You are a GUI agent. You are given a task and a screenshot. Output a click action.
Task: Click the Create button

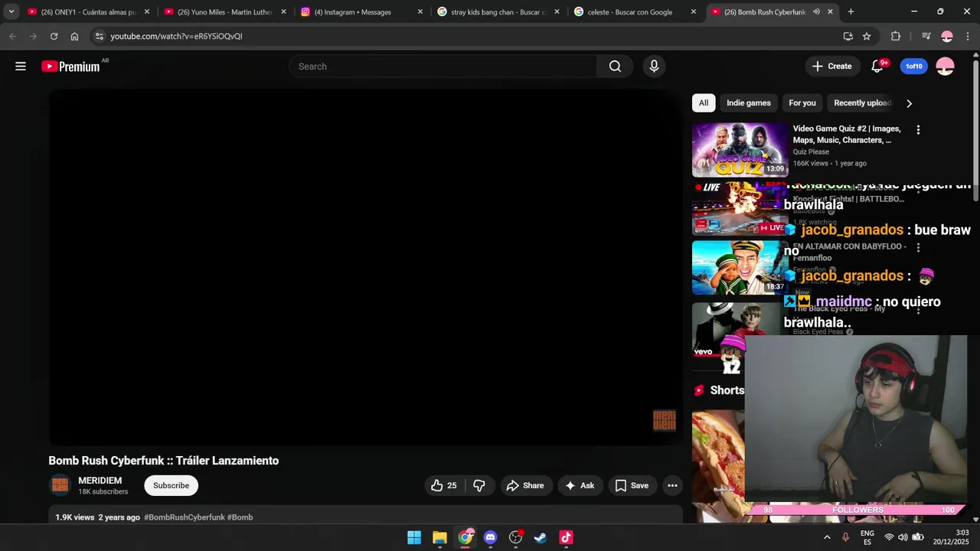(833, 67)
